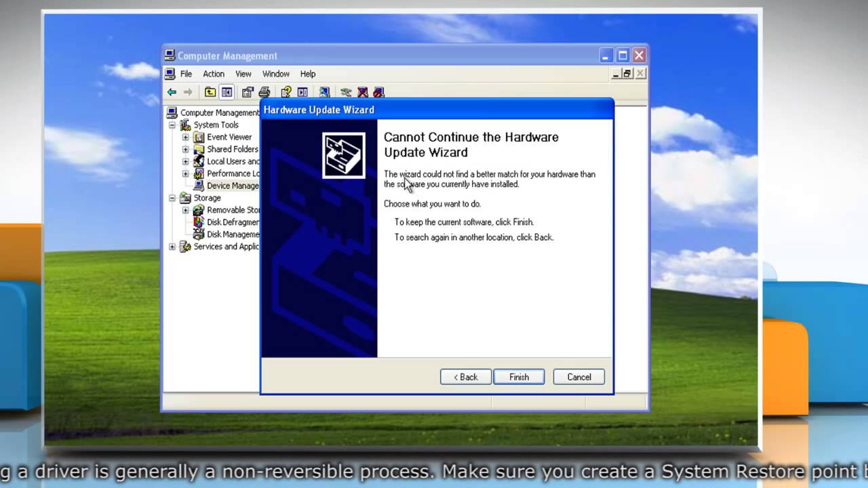
Task: Click the text 'Choose what you want to do.'
Action: tap(432, 204)
